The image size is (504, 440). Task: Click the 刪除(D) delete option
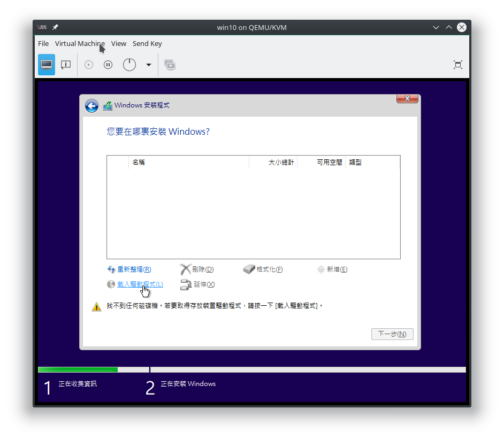[203, 269]
